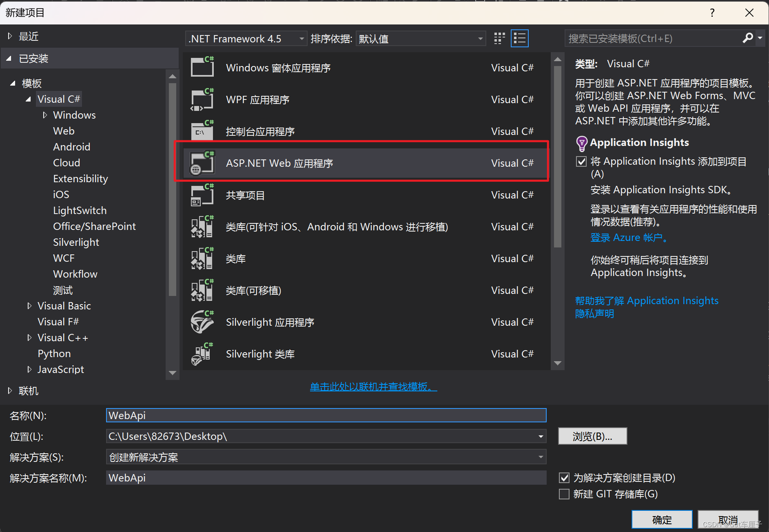
Task: Toggle adding Application Insights to project
Action: pyautogui.click(x=581, y=161)
